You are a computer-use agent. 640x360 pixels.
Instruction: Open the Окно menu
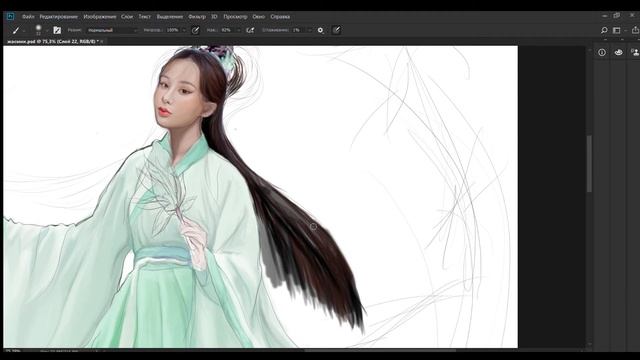tap(259, 17)
